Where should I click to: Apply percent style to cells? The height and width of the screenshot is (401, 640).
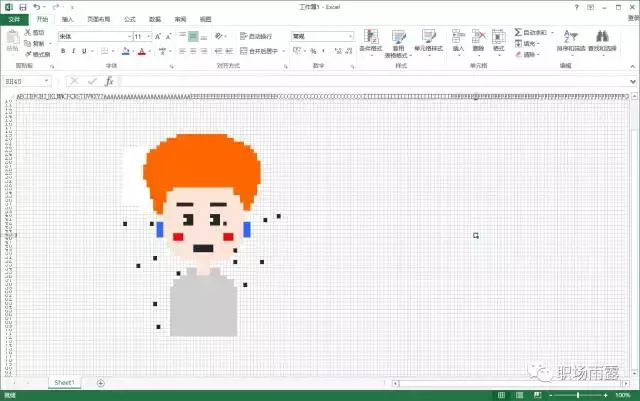tap(313, 51)
